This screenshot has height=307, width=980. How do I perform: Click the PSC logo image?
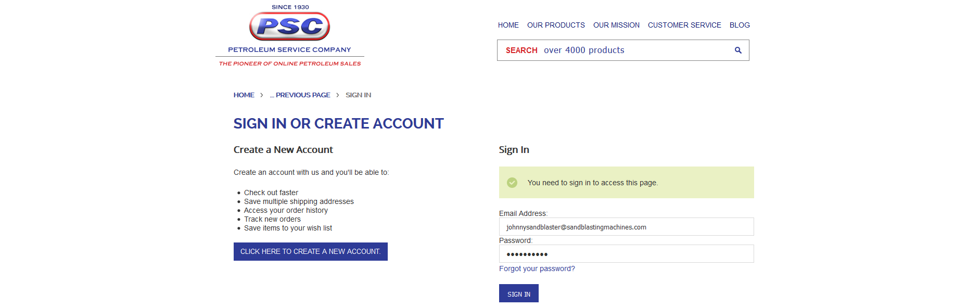click(x=289, y=26)
